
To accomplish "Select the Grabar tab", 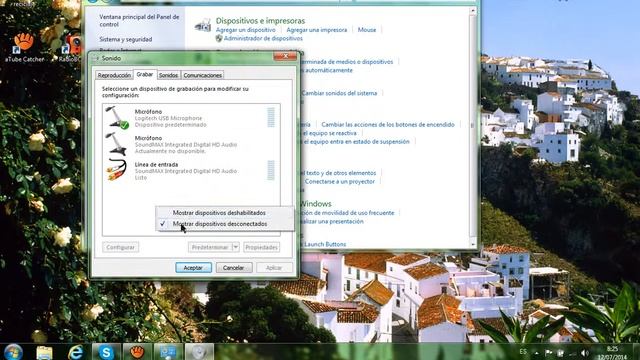I will 144,74.
